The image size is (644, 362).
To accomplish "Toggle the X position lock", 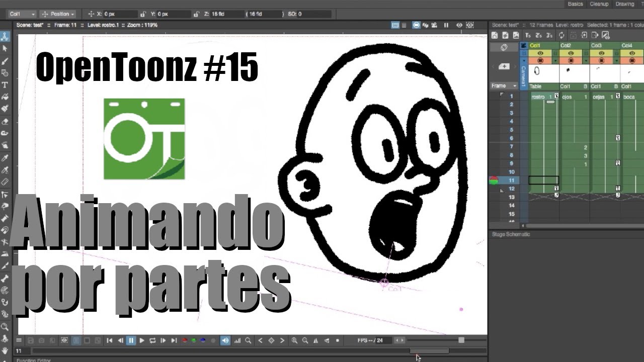I will click(143, 14).
